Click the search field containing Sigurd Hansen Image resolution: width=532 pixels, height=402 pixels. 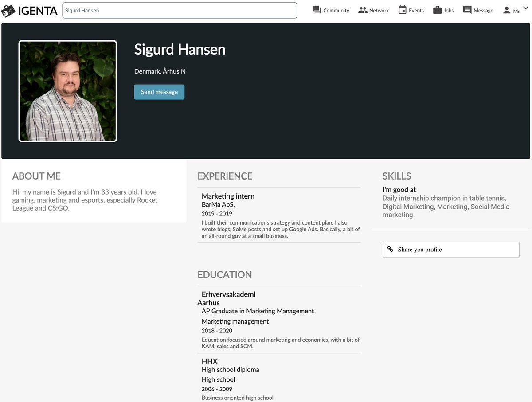point(180,10)
